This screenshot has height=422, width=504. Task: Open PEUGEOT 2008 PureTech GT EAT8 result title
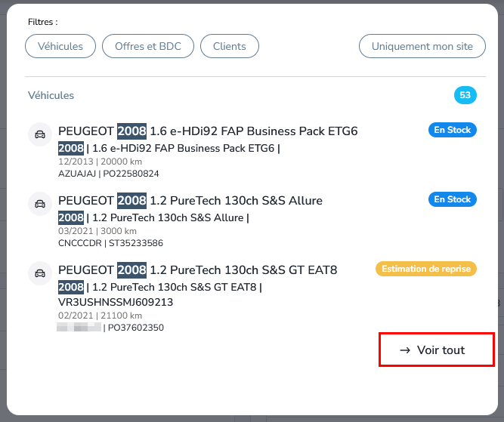[198, 270]
